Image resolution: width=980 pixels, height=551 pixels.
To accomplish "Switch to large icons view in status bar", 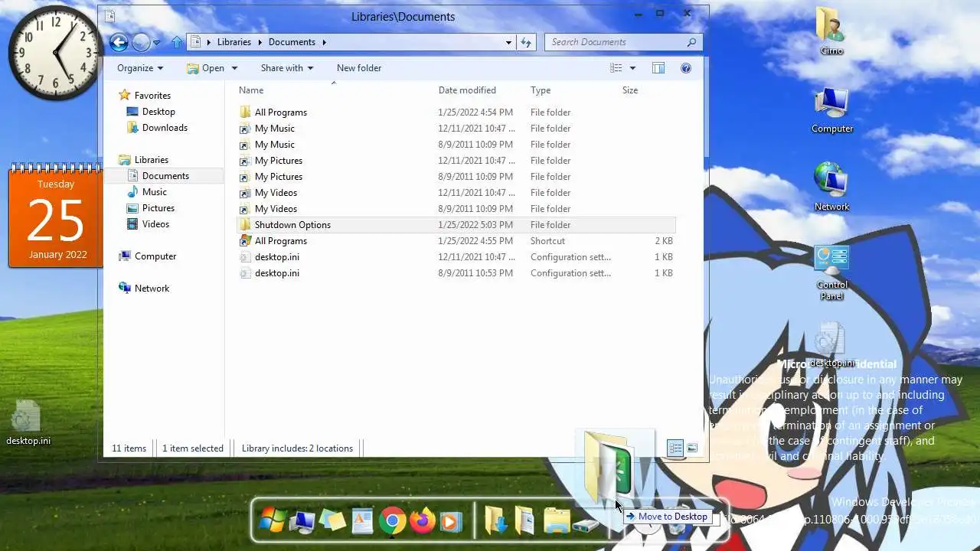I will coord(692,448).
